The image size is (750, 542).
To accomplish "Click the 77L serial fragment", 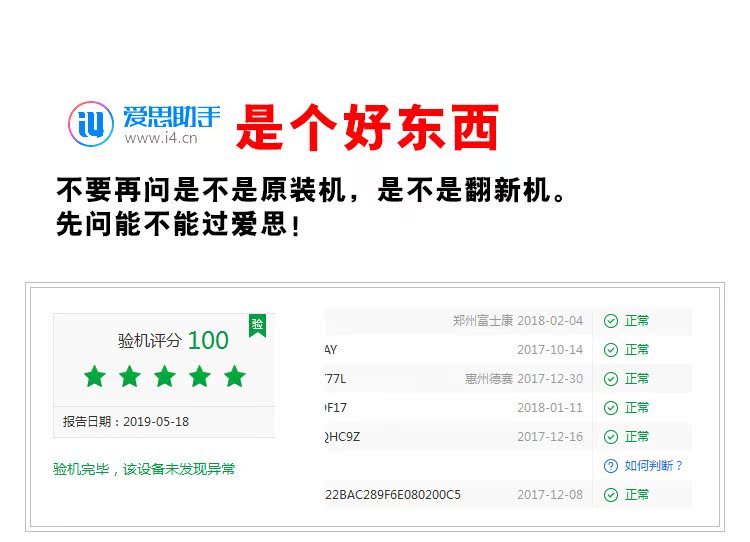I will [x=336, y=379].
